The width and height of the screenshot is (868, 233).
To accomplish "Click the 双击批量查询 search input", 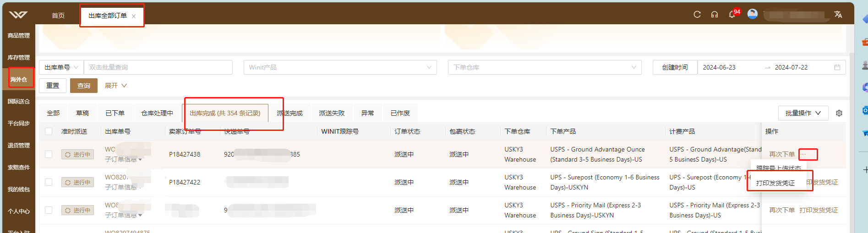I will pyautogui.click(x=158, y=67).
